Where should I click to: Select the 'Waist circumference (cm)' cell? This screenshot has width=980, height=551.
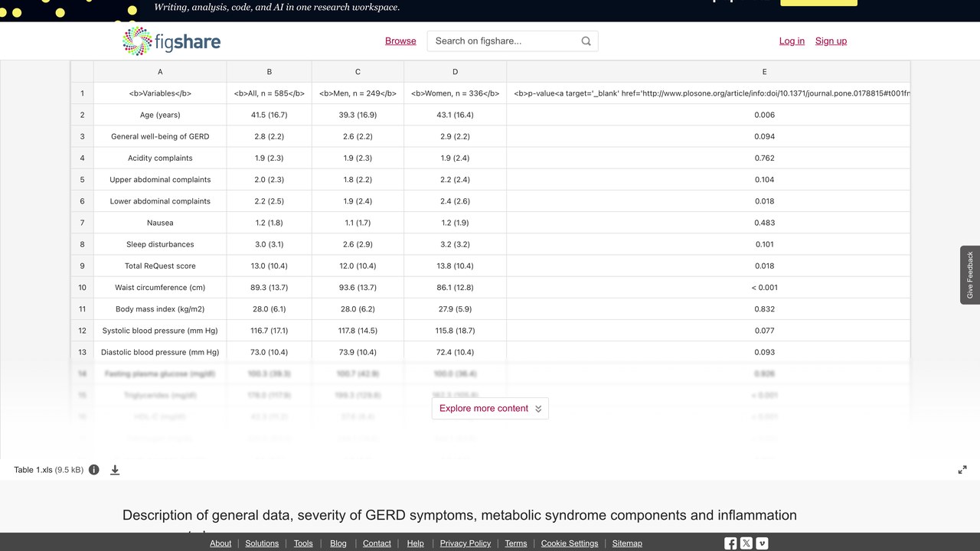160,288
